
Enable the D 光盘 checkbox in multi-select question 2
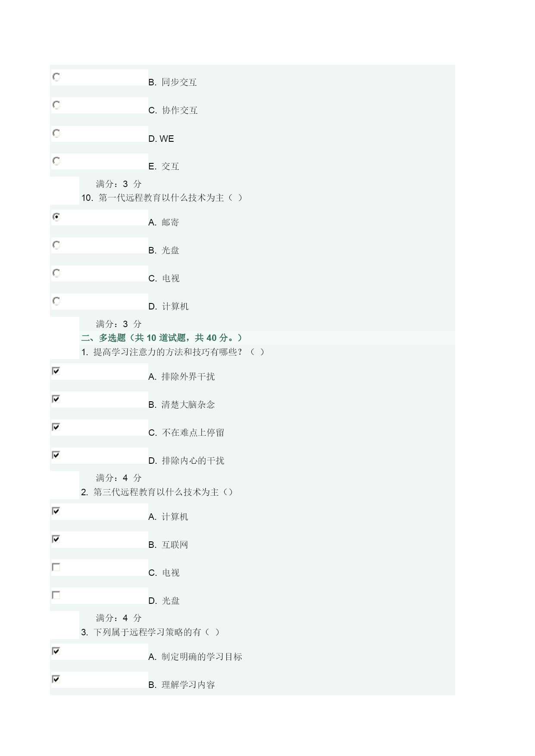pyautogui.click(x=56, y=595)
